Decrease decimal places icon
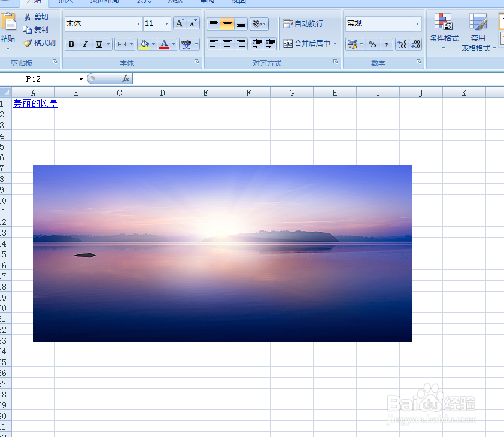This screenshot has height=437, width=504. [415, 44]
